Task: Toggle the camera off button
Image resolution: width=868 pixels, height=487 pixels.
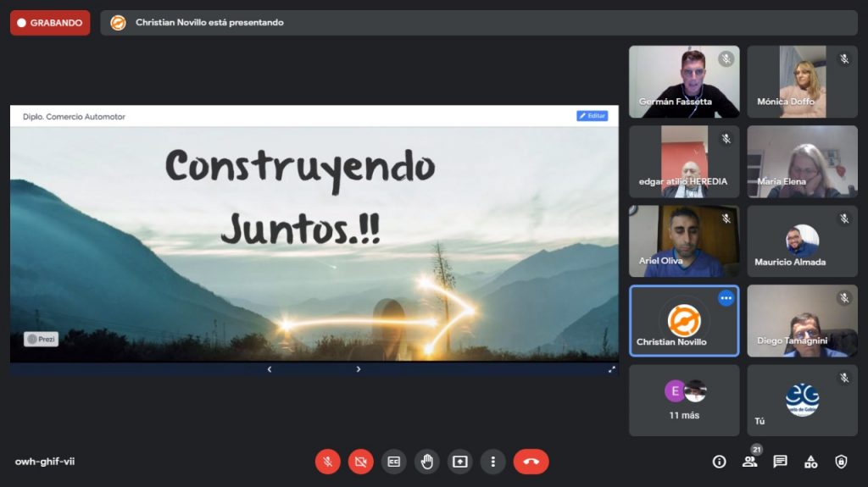Action: click(361, 462)
